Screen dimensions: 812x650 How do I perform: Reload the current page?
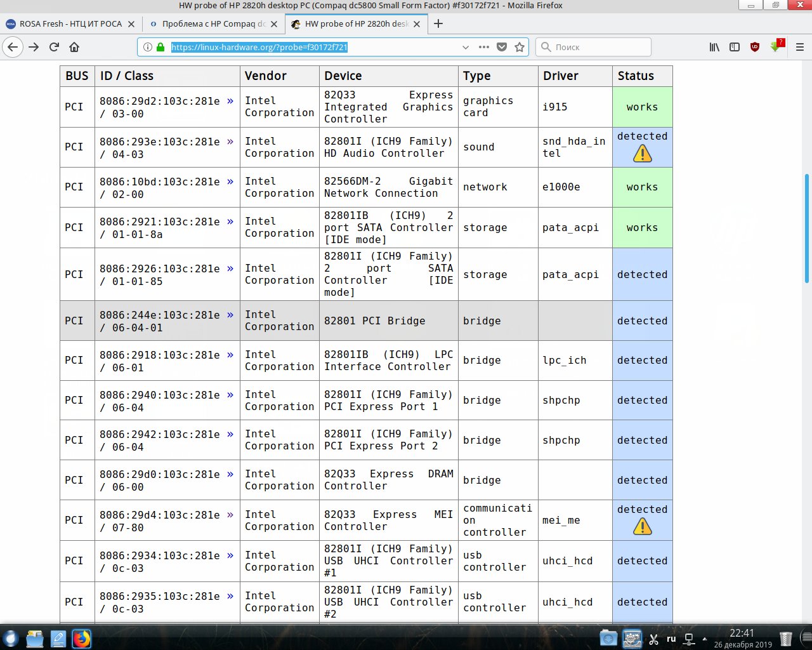[x=54, y=47]
